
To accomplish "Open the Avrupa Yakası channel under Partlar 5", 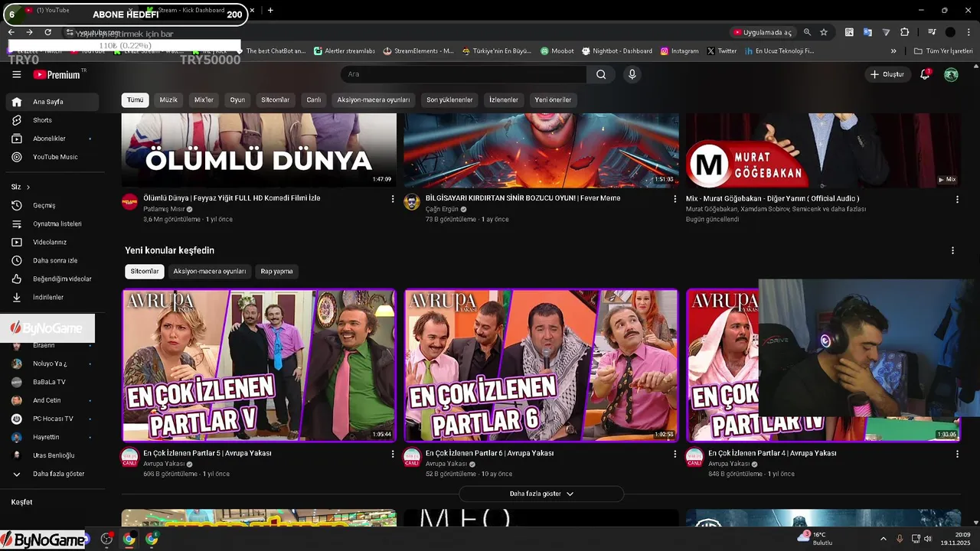I will pos(164,464).
